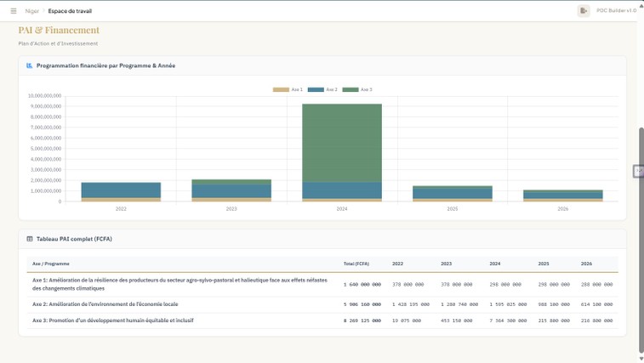Click the table icon beside Tableau PAI complet
This screenshot has height=363, width=644.
[x=30, y=239]
